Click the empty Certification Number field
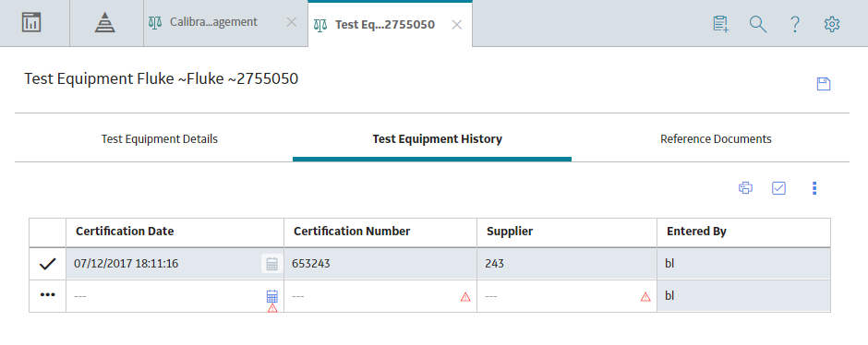The width and height of the screenshot is (868, 345). 380,296
